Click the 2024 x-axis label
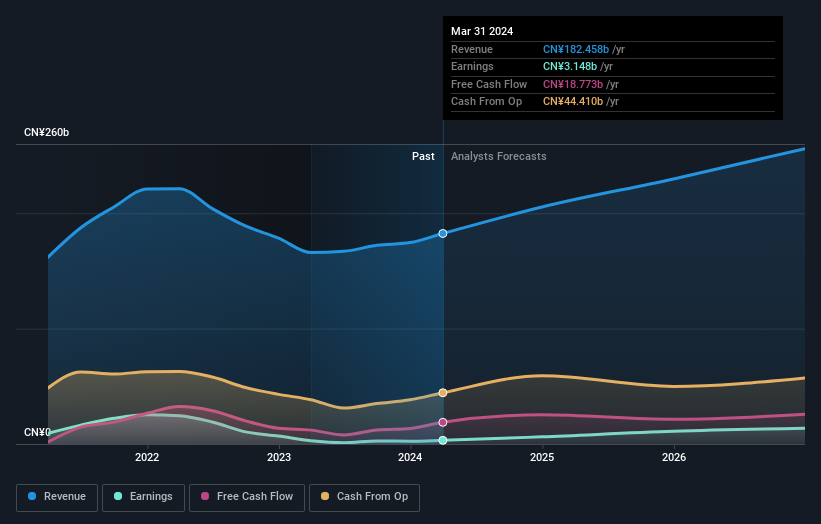This screenshot has width=821, height=524. tap(410, 458)
